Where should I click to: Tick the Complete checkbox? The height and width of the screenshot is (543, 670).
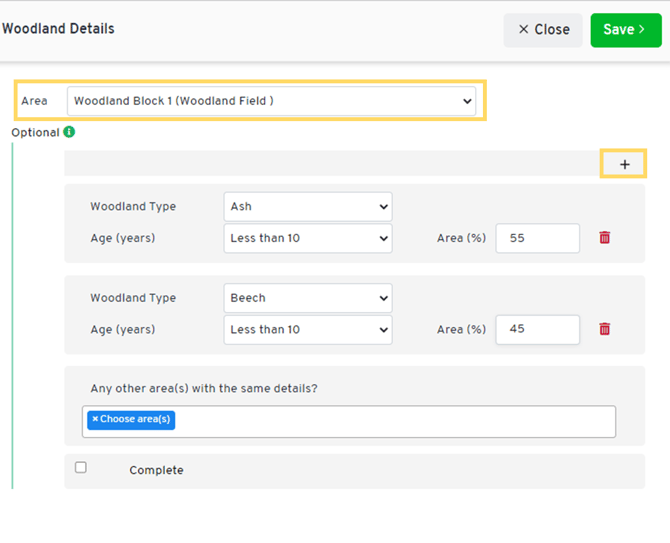click(81, 467)
